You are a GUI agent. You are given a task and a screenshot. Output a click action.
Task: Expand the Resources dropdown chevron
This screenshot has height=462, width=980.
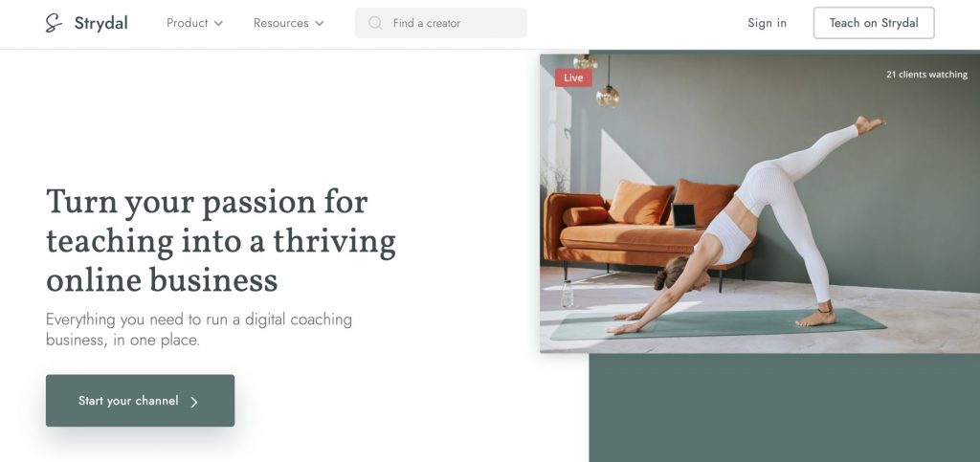[x=320, y=24]
